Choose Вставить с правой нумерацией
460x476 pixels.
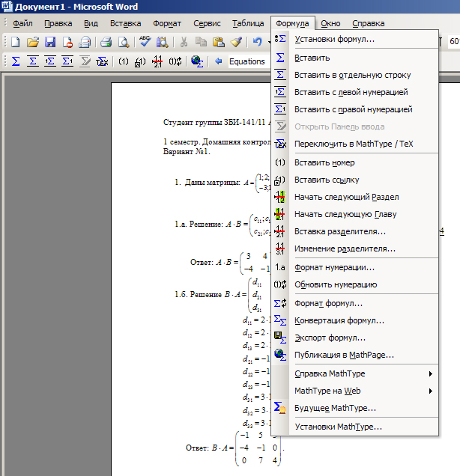(x=356, y=109)
